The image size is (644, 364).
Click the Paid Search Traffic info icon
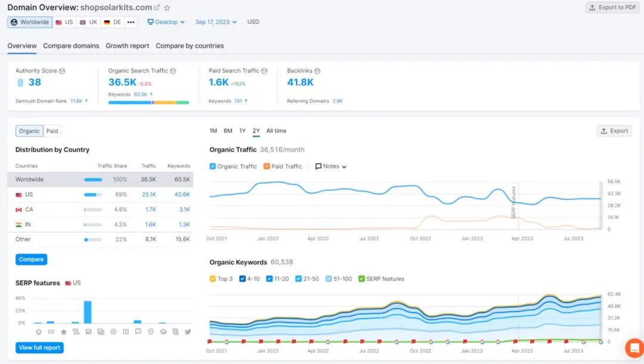coord(265,71)
